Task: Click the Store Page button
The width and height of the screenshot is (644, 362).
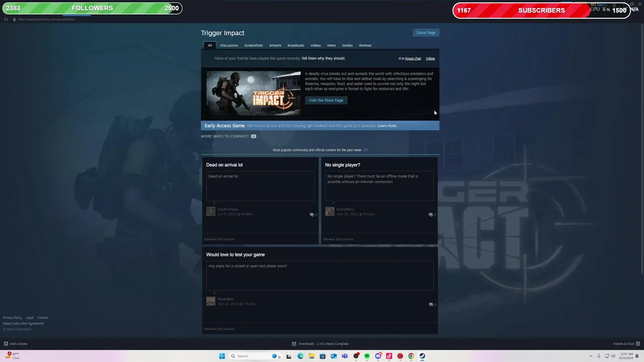Action: point(426,33)
